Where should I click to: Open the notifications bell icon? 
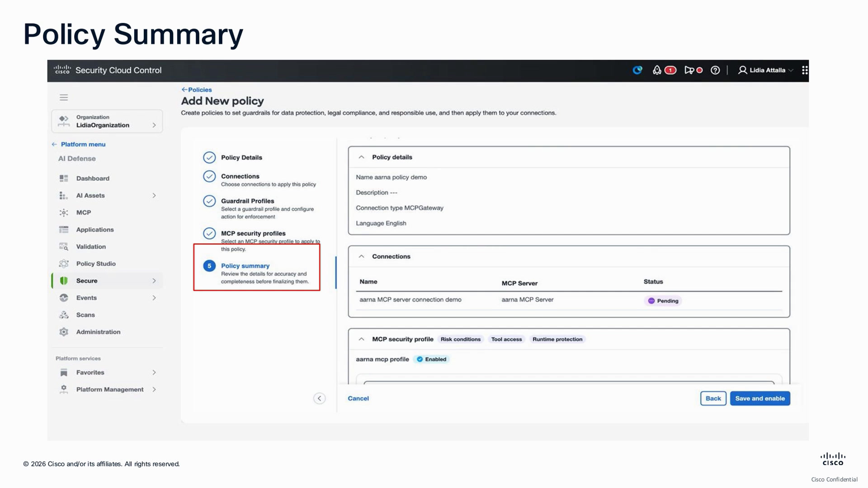click(657, 70)
